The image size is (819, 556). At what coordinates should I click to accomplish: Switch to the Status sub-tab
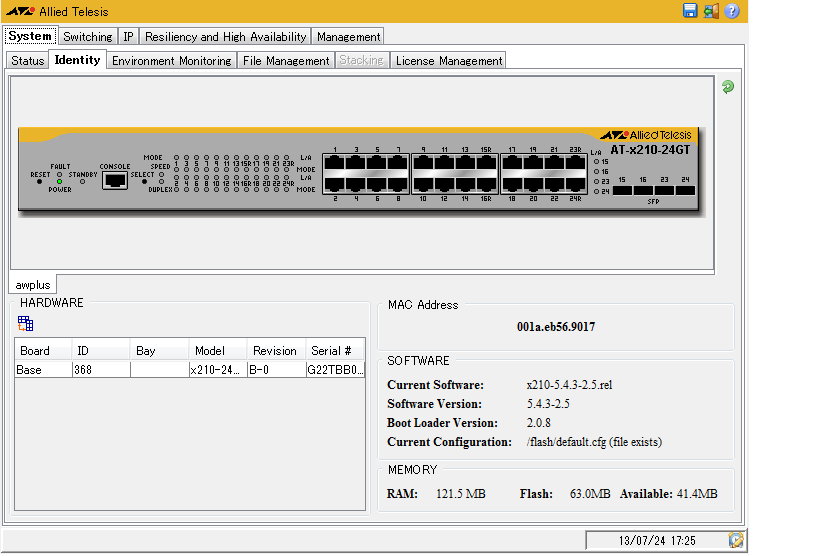[28, 61]
